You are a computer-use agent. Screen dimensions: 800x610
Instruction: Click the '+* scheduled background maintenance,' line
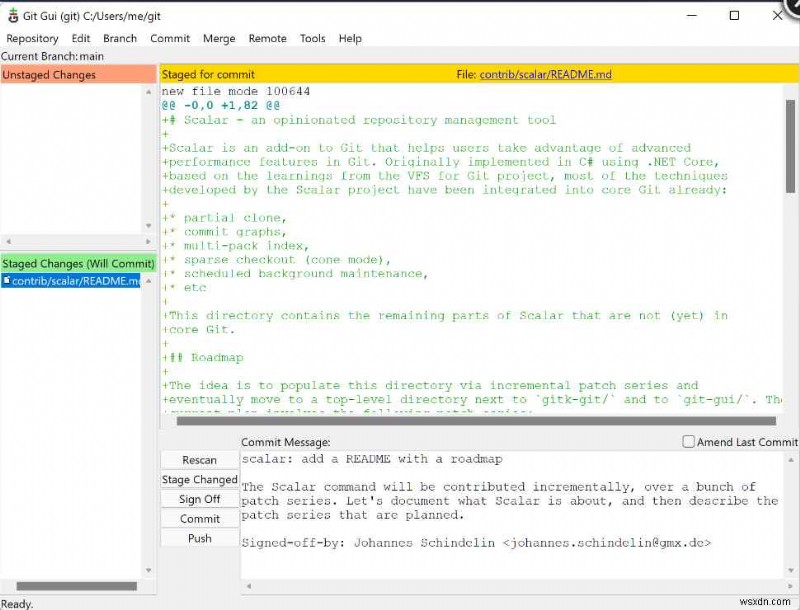[295, 274]
